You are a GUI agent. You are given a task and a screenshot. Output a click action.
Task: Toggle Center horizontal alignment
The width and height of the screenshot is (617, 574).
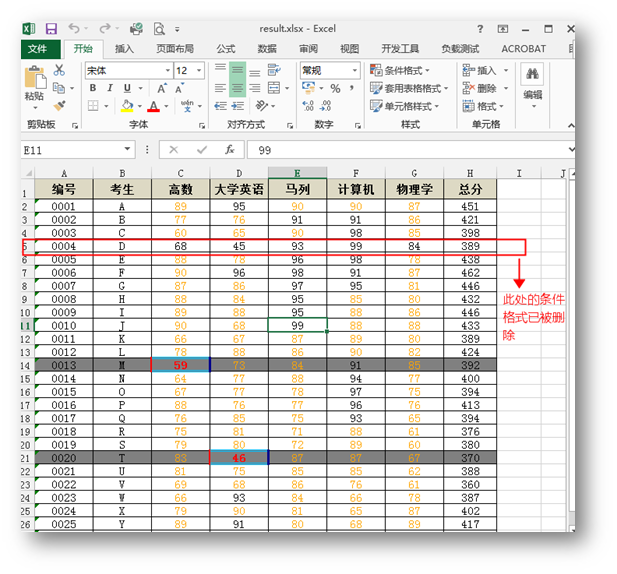[237, 88]
